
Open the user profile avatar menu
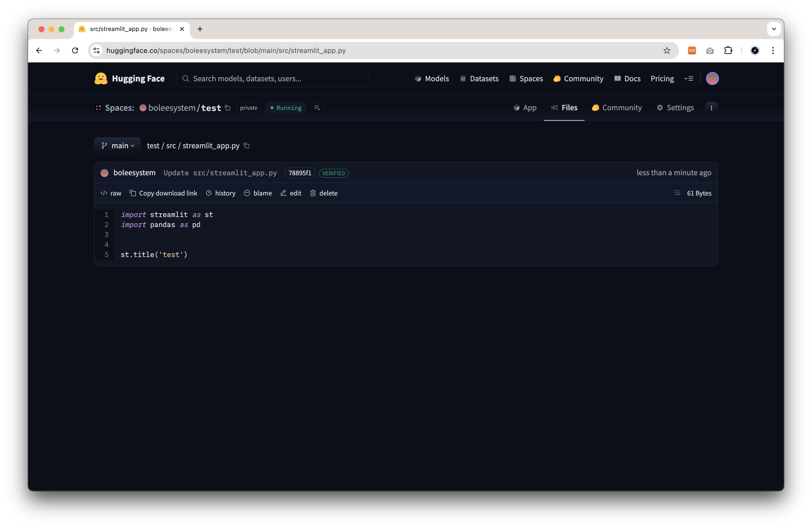(712, 78)
